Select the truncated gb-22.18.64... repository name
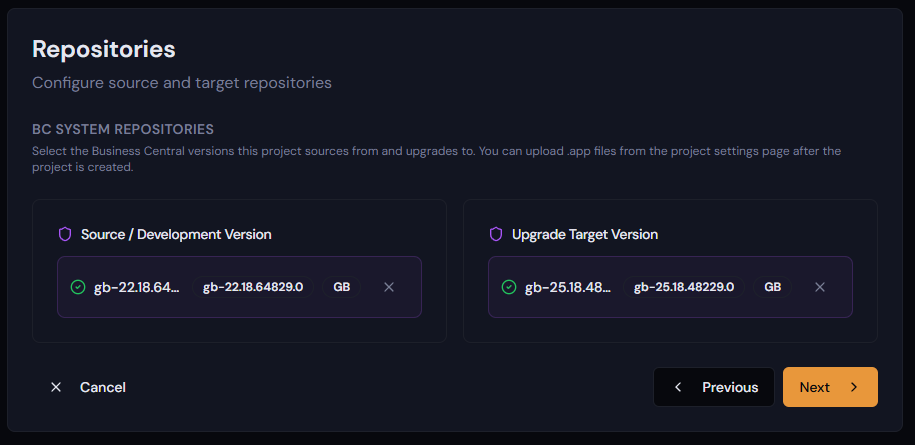Image resolution: width=915 pixels, height=445 pixels. pyautogui.click(x=137, y=287)
